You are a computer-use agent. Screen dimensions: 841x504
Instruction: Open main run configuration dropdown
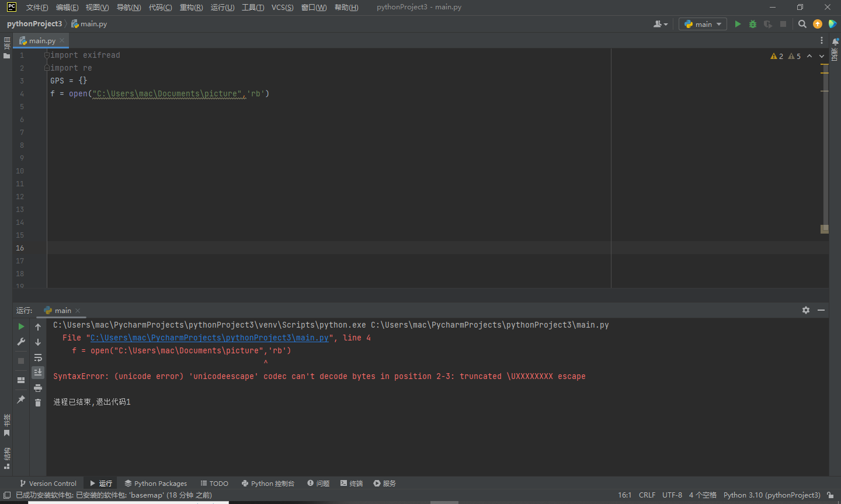(703, 24)
